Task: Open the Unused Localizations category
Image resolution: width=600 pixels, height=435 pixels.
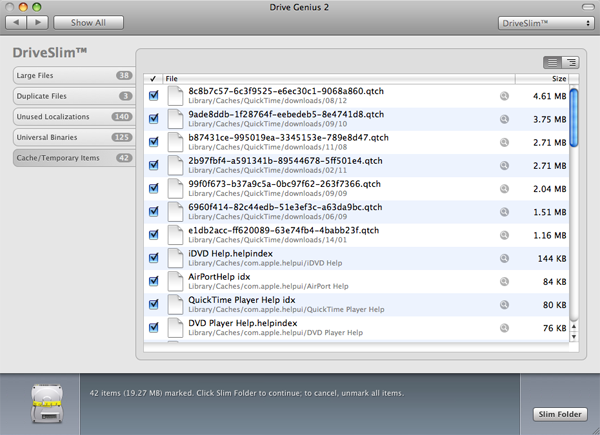Action: point(73,117)
